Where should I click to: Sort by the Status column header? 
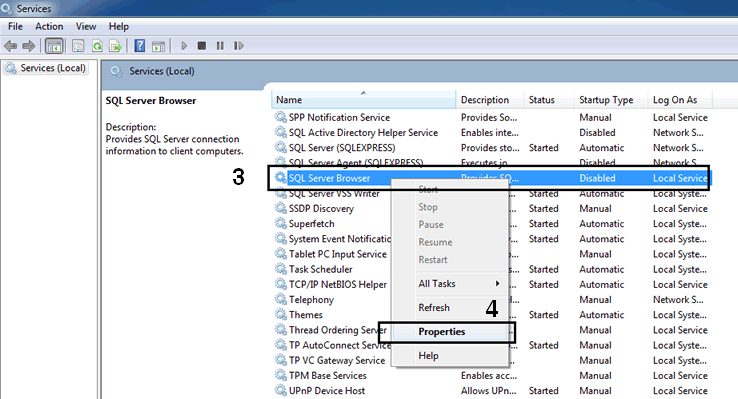(549, 100)
